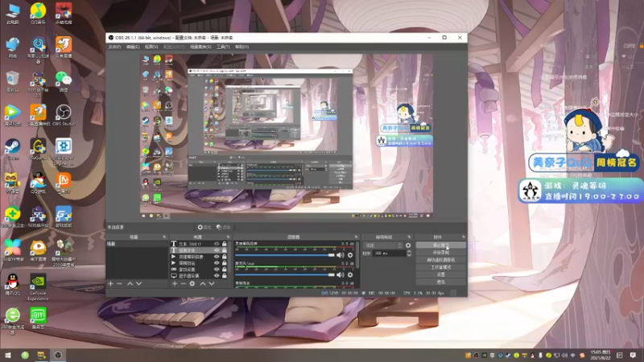Pop out the Sources dock panel
Screen dimensions: 644x362
click(x=229, y=237)
